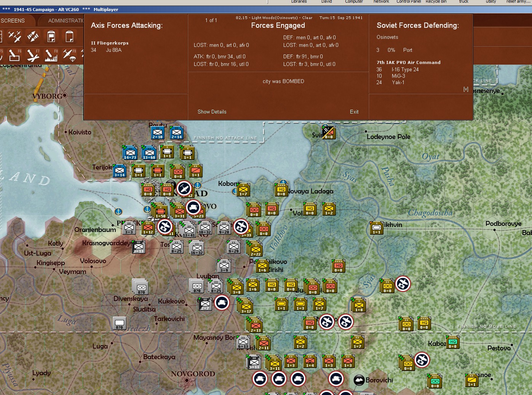Select the Soviet 2=13 infantry stack
Viewport: 532px width, 395px height.
tap(255, 325)
